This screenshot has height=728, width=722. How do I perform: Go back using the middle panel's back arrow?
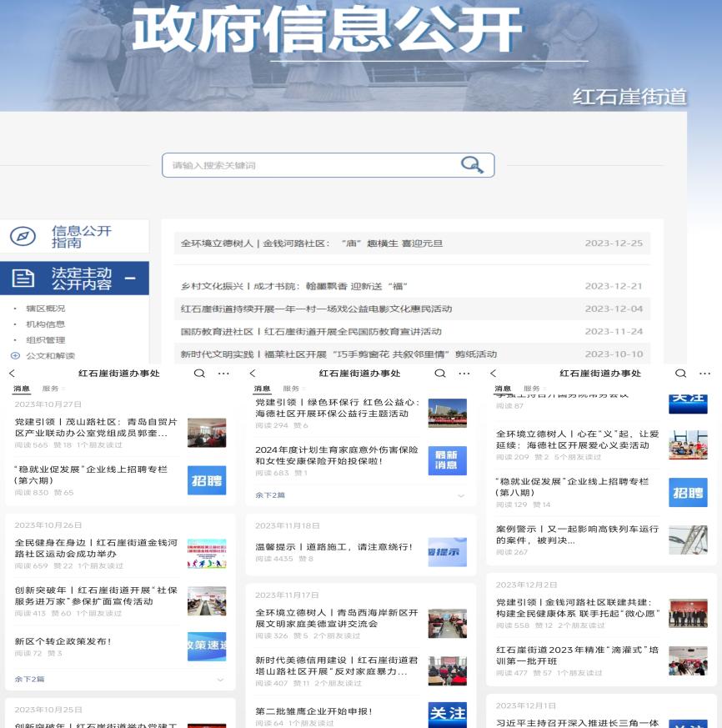point(253,374)
